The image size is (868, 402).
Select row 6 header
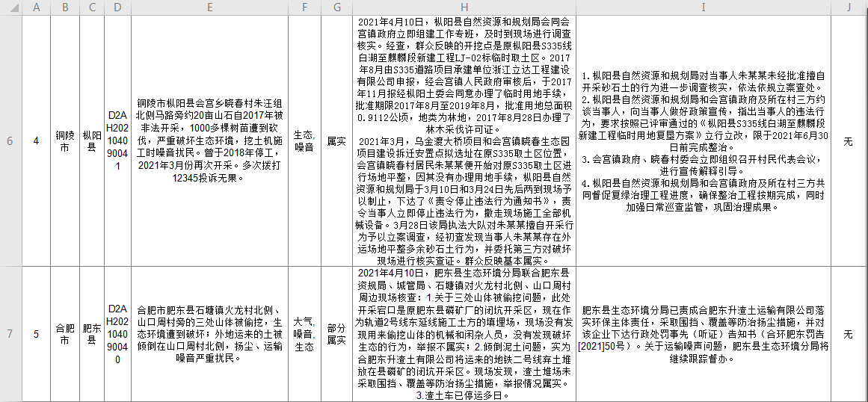(x=10, y=141)
